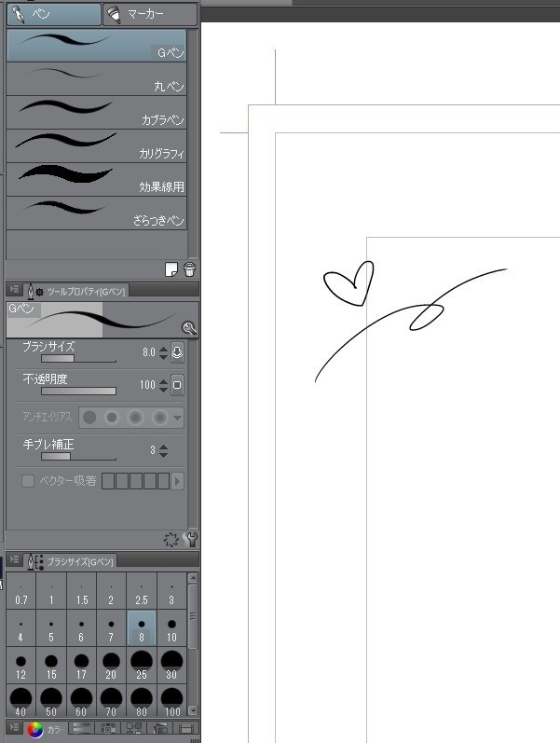This screenshot has height=743, width=560.
Task: Pick the カブラペン sub tool
Action: (x=97, y=112)
